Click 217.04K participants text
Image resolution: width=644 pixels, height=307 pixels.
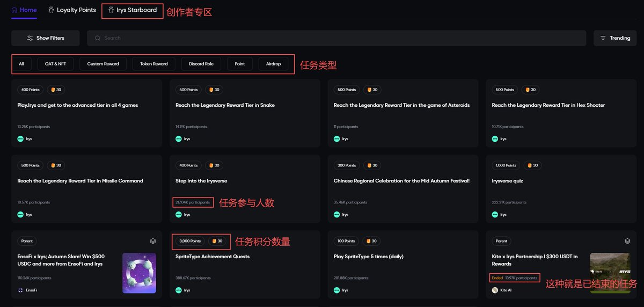[193, 202]
